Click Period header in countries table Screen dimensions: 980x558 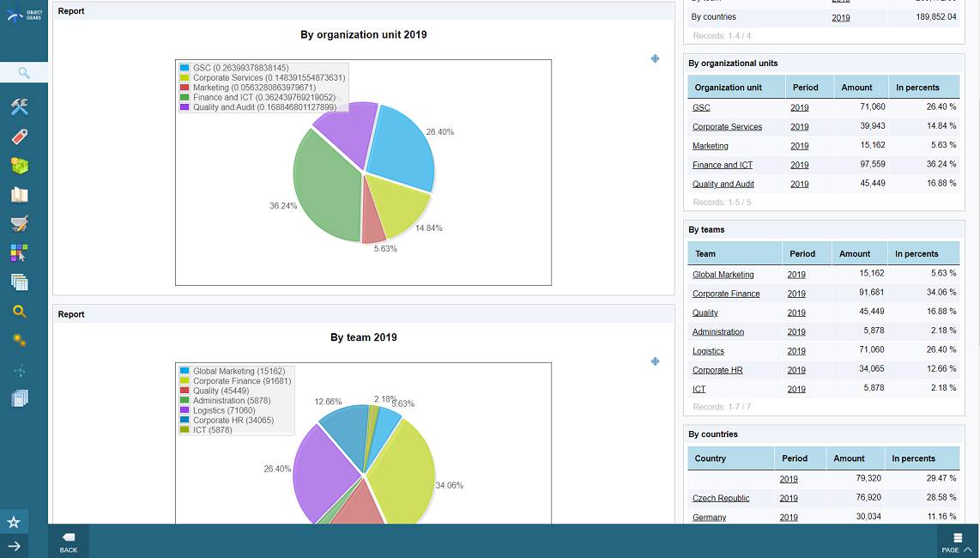point(795,458)
